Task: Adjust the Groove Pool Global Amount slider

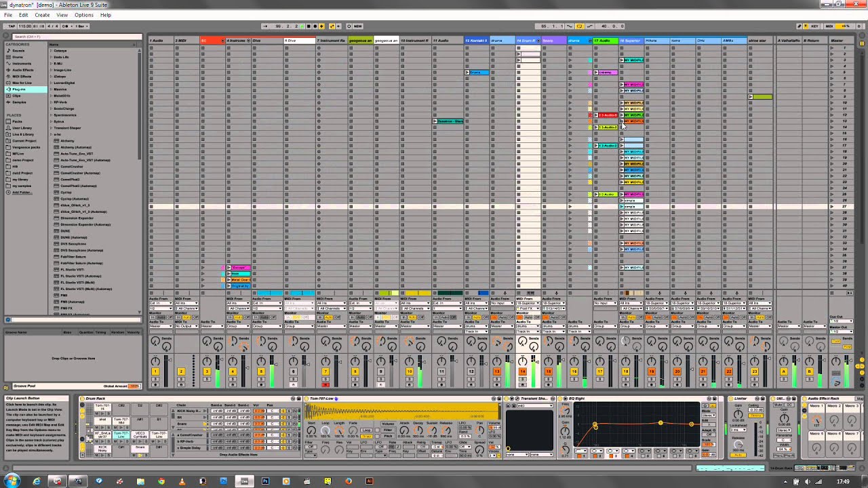Action: point(134,386)
